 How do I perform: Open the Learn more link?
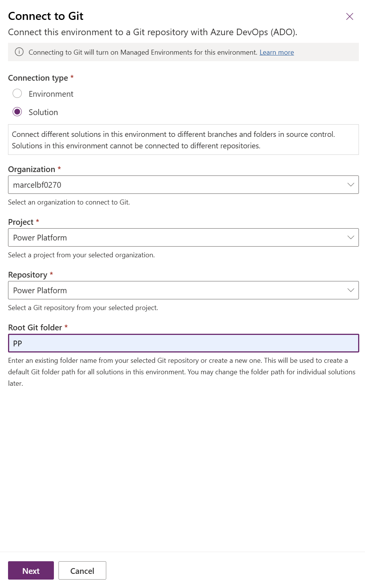(276, 52)
